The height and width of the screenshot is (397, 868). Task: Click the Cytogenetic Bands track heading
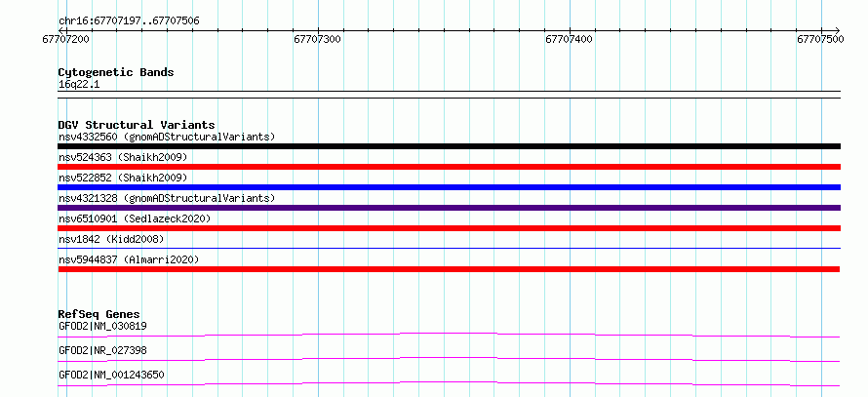116,72
